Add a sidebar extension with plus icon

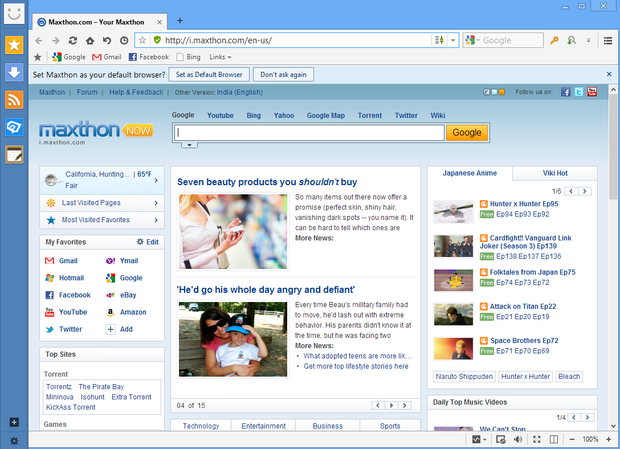click(x=14, y=423)
